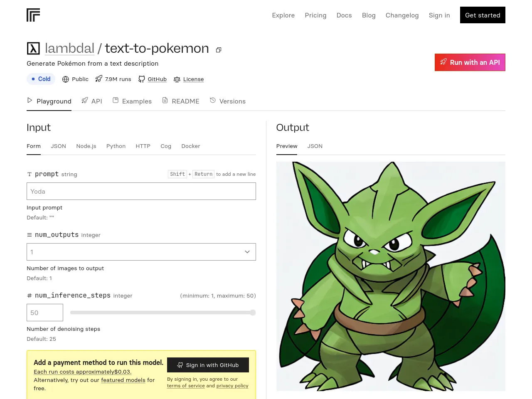Switch output view to JSON
Viewport: 532px width, 399px height.
pos(315,146)
